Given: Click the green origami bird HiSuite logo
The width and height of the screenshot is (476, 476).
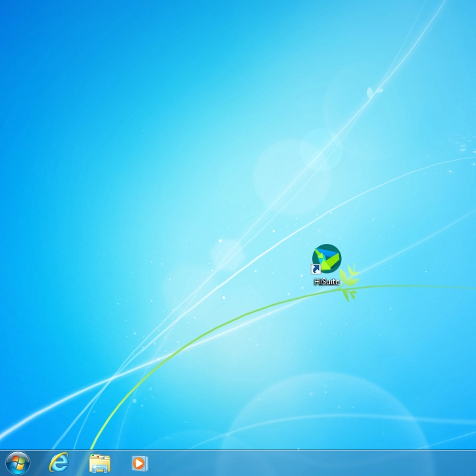Looking at the screenshot, I should point(327,258).
